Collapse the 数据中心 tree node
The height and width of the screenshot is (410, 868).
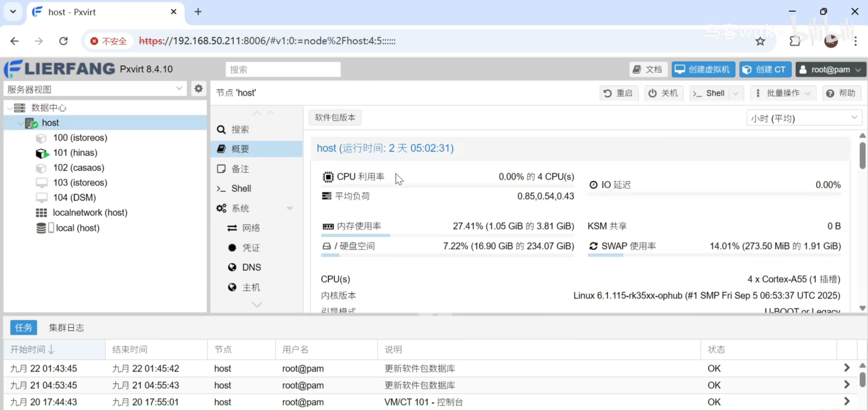click(x=10, y=108)
